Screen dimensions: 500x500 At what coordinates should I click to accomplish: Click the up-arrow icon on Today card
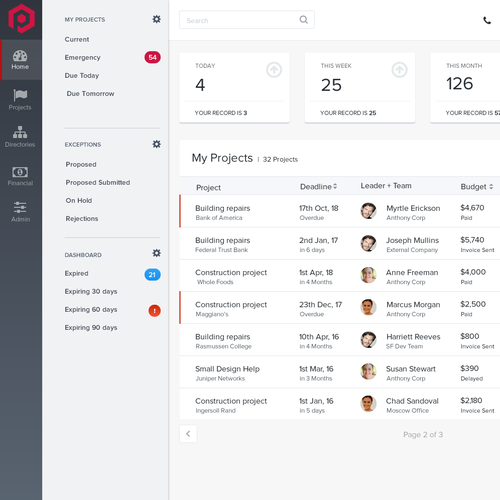tap(274, 70)
